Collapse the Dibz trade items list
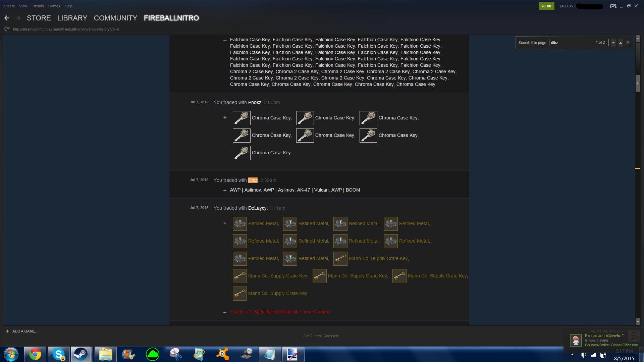This screenshot has width=644, height=362. pos(225,190)
